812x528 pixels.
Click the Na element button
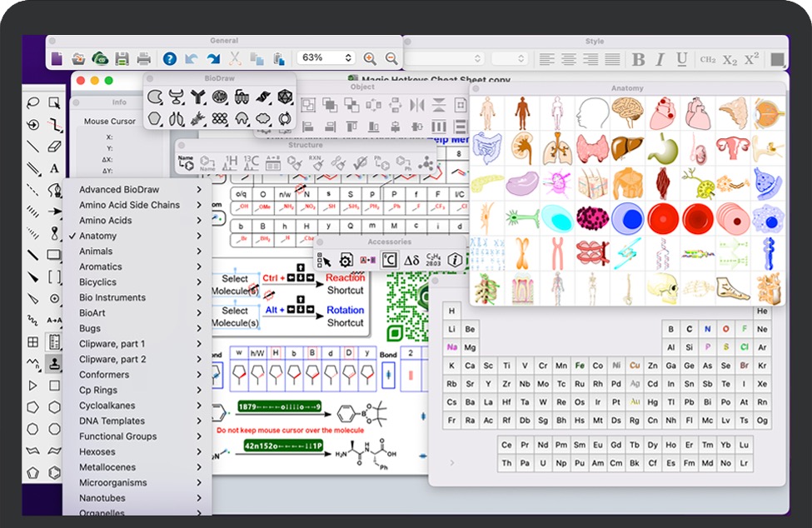[451, 347]
